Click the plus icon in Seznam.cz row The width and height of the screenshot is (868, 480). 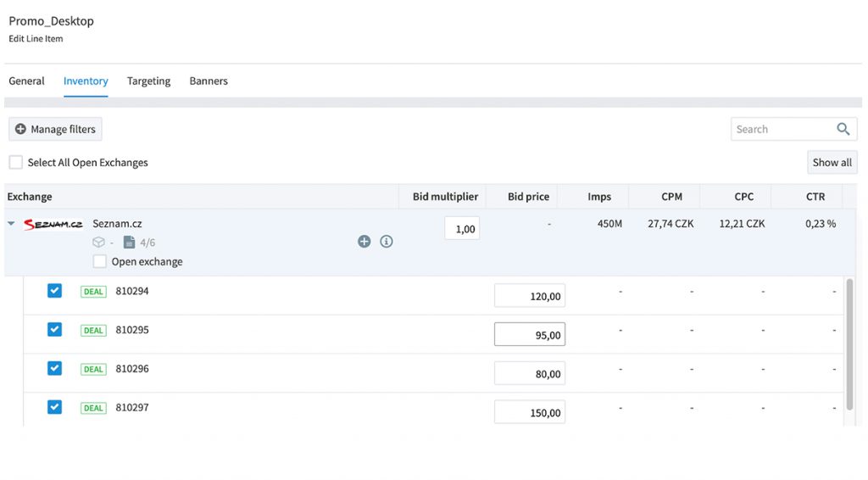pyautogui.click(x=364, y=242)
